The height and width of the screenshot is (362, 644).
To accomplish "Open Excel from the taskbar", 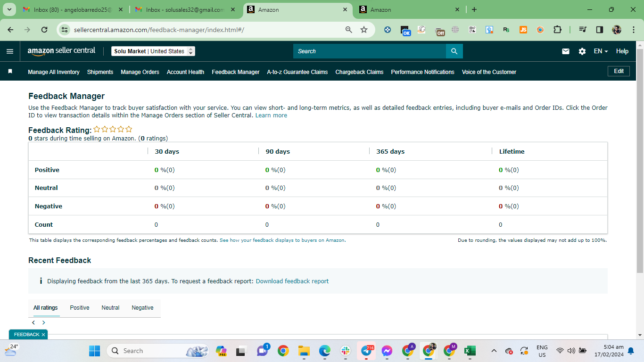I will click(470, 351).
